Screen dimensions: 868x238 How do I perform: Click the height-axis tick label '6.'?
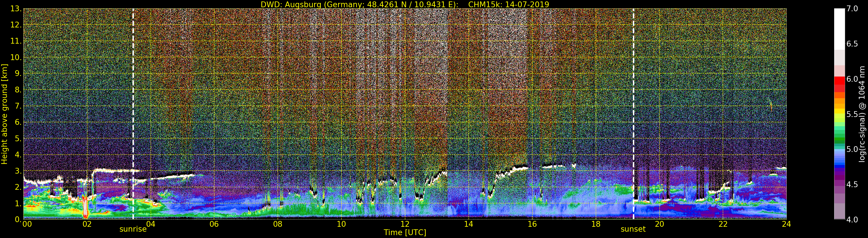[19, 122]
